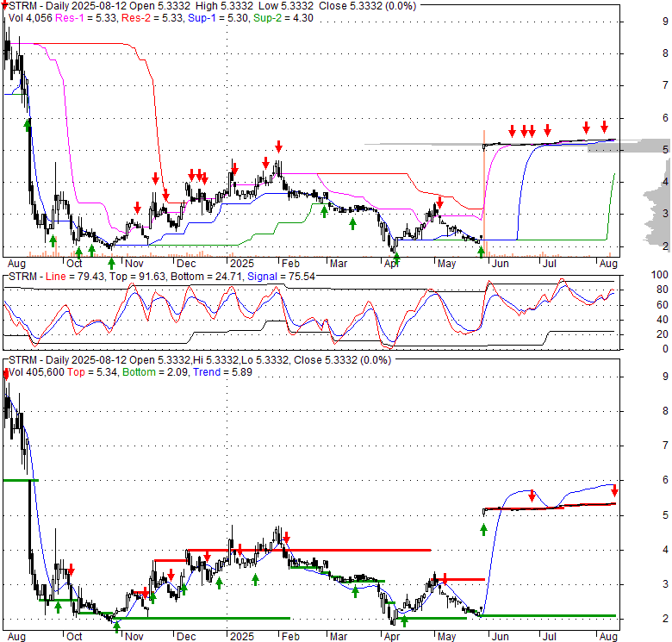Click the green arrow under the late-May gap-up, trend chart
The width and height of the screenshot is (672, 642).
pyautogui.click(x=484, y=530)
